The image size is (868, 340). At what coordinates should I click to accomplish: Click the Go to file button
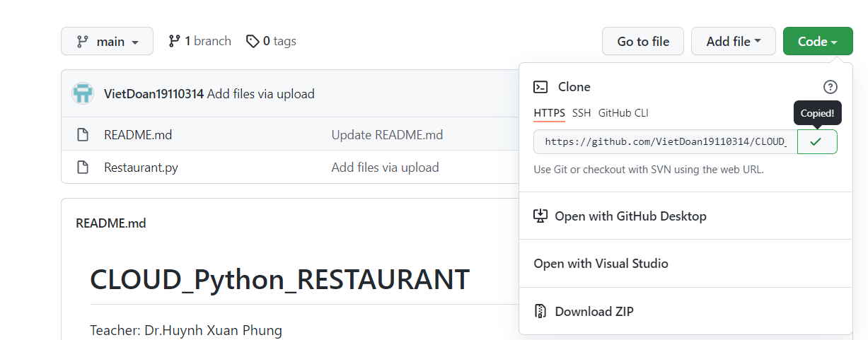(643, 42)
